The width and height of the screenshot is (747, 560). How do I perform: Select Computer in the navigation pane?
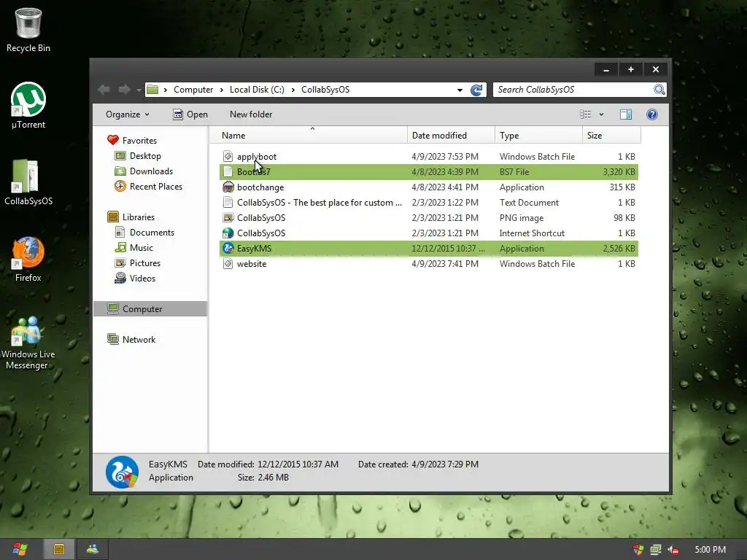(150, 308)
